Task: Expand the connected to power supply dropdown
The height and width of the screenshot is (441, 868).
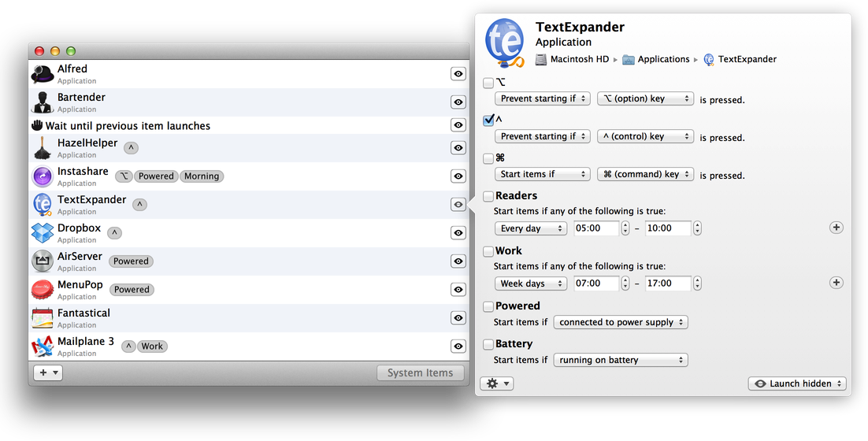Action: click(621, 322)
